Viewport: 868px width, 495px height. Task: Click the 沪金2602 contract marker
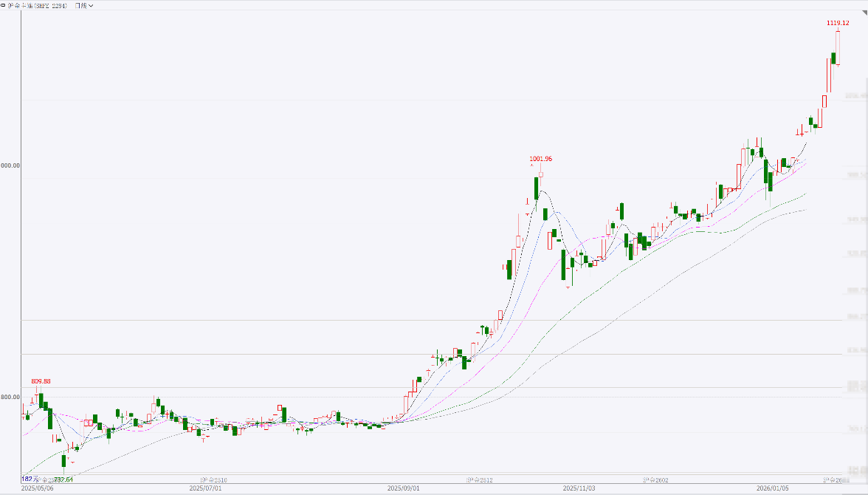coord(655,480)
